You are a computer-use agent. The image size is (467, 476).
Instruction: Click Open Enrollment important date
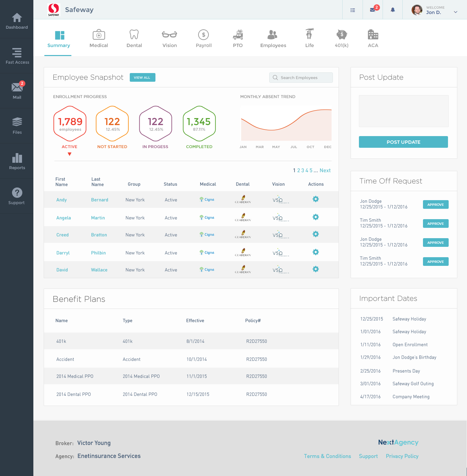(410, 345)
